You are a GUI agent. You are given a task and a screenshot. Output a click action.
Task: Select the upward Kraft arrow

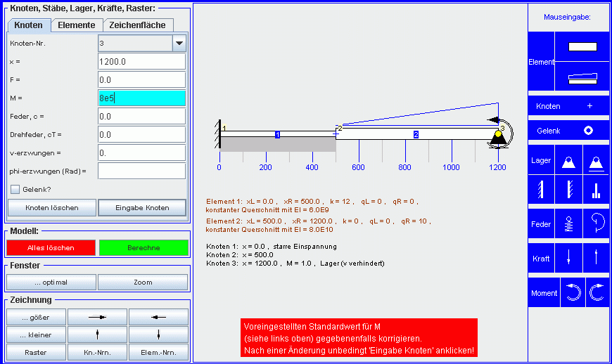click(596, 258)
